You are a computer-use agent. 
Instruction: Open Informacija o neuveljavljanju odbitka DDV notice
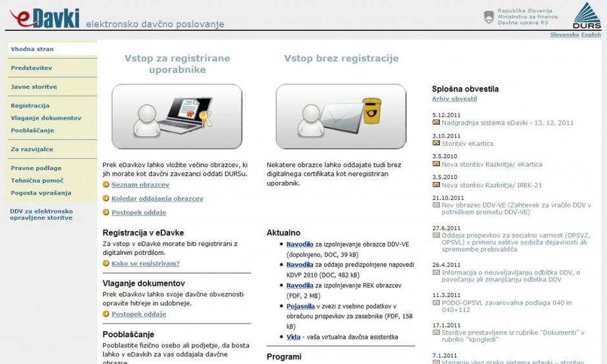pos(511,276)
